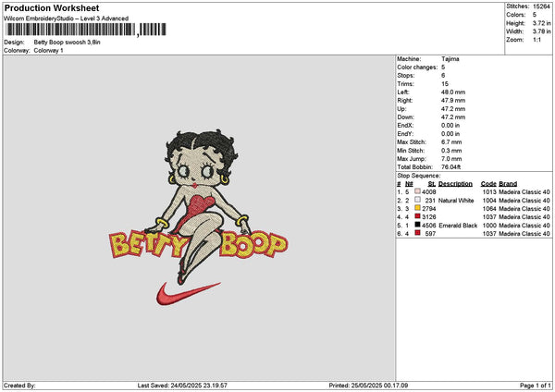This screenshot has height=392, width=555.
Task: Click the Total Bobbin value 76.04ft
Action: click(x=450, y=167)
